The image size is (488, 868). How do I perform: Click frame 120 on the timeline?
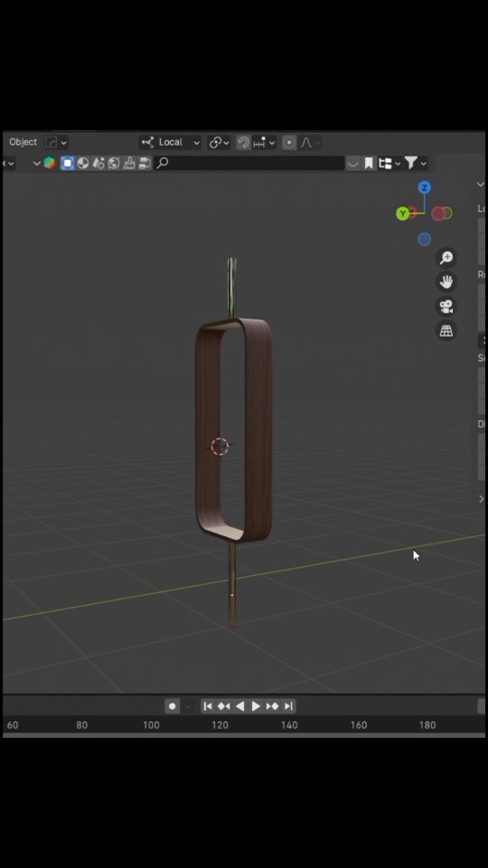point(220,725)
